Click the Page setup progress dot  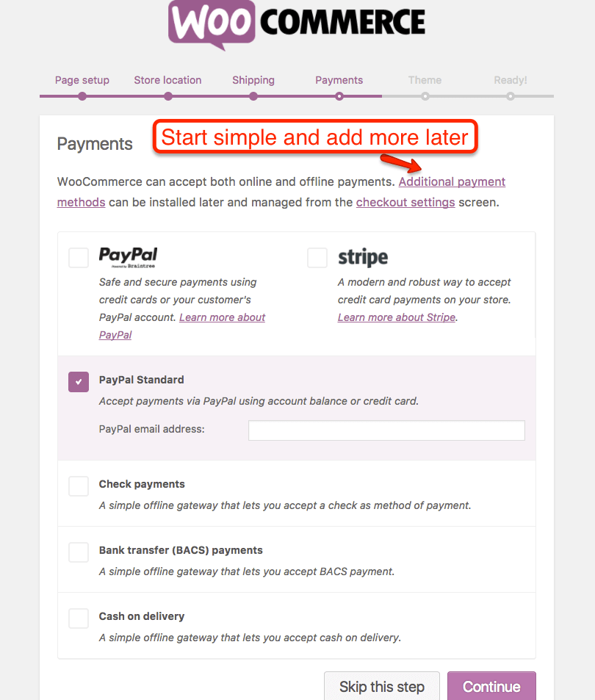point(82,96)
